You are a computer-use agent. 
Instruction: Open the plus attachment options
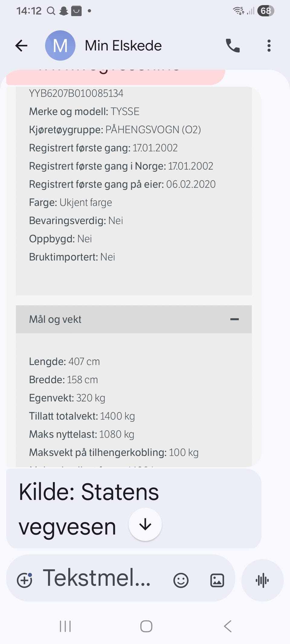(x=24, y=580)
